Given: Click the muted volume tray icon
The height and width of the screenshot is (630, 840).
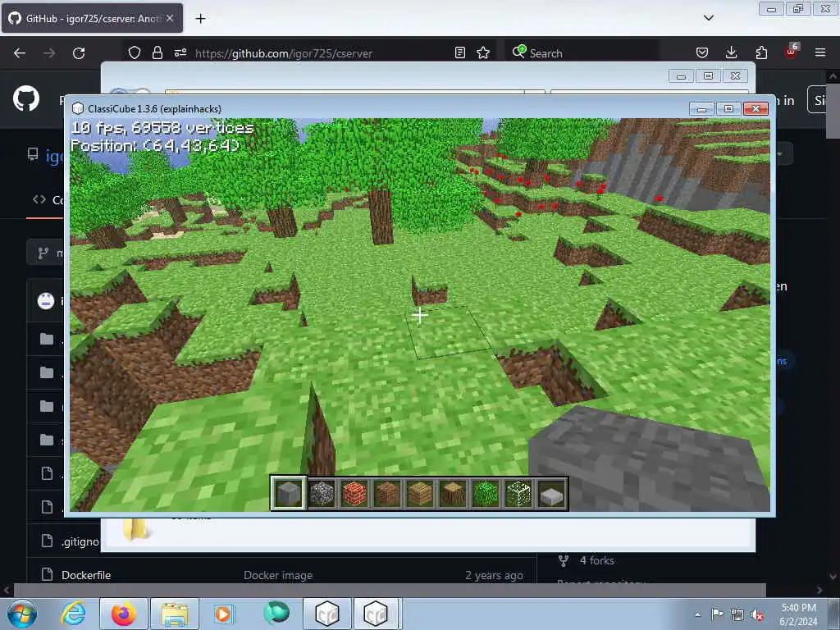Looking at the screenshot, I should pyautogui.click(x=757, y=615).
